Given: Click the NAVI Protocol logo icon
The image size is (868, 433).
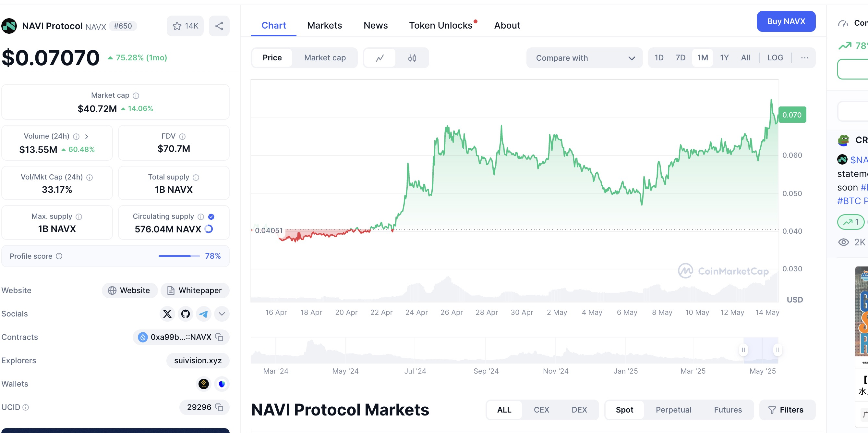Looking at the screenshot, I should coord(9,26).
